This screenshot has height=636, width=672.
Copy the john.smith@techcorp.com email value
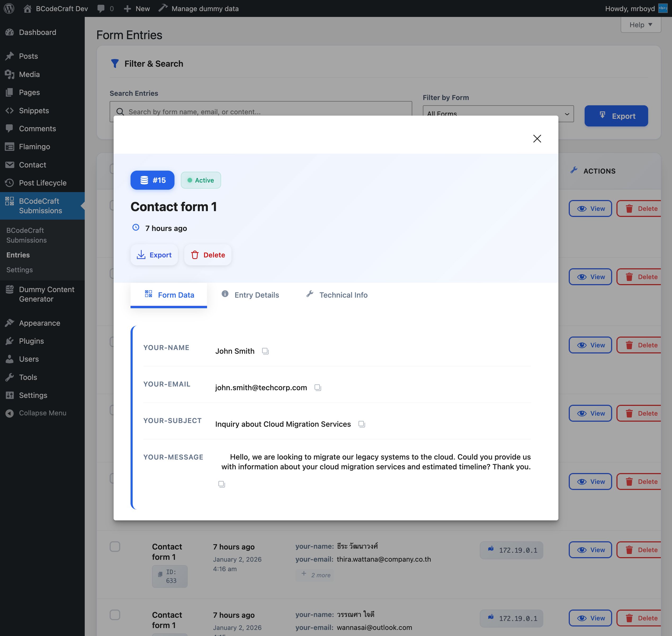pyautogui.click(x=318, y=388)
